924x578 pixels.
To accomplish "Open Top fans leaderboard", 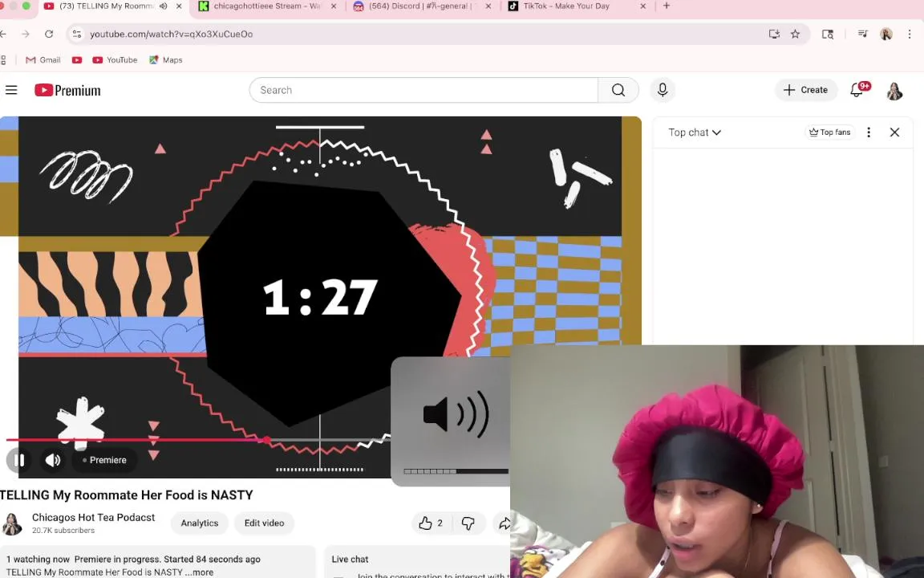I will pos(829,132).
